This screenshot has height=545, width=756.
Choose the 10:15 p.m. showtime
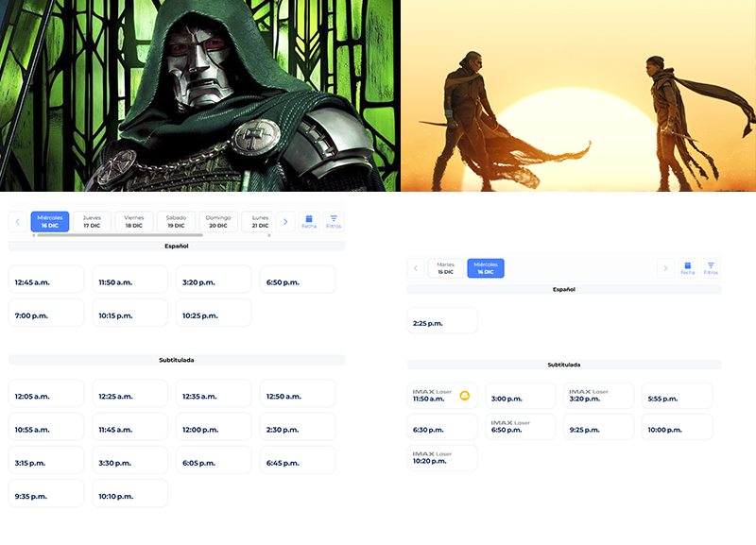click(x=130, y=313)
